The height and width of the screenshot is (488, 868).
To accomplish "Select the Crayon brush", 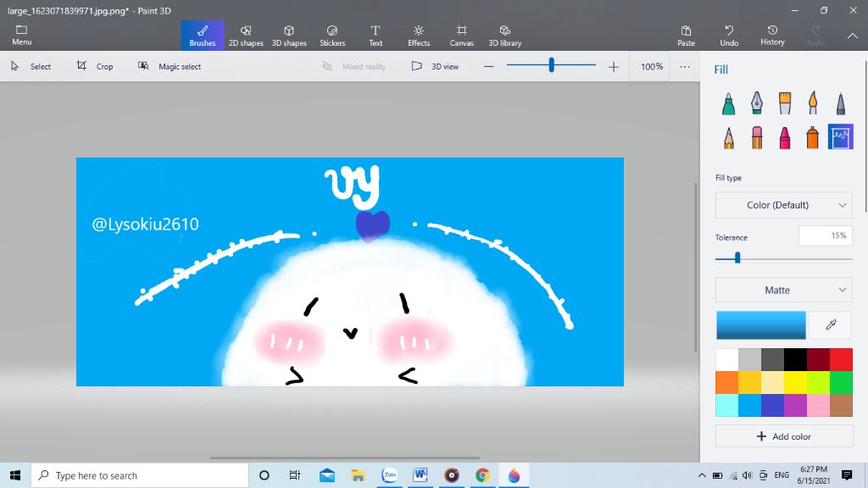I will point(784,137).
